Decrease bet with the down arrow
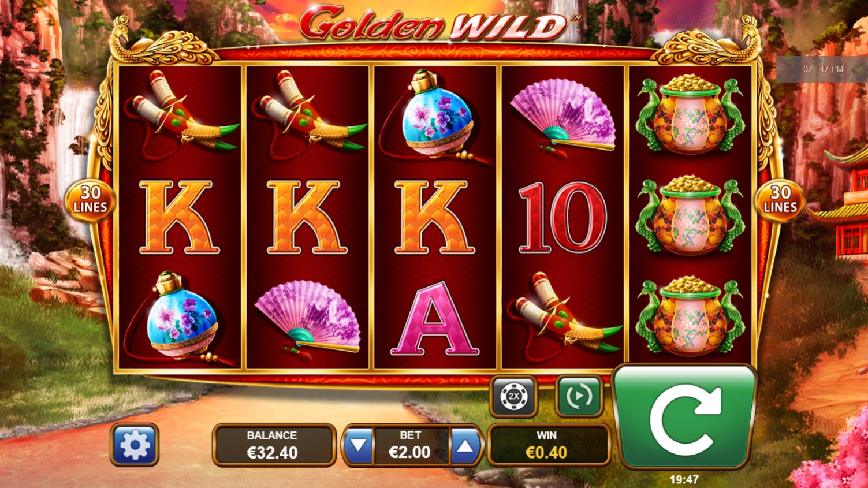The image size is (868, 488). pos(359,445)
